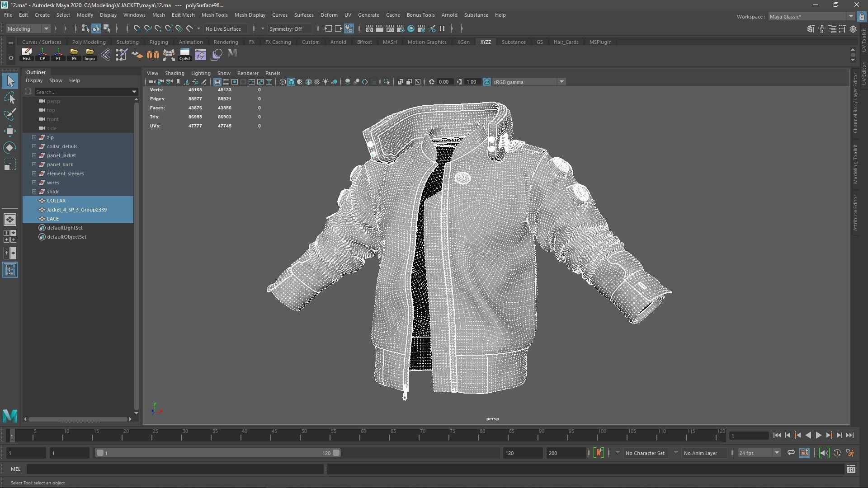Screen dimensions: 868x488
Task: Click the CpEd shelf icon
Action: coord(184,54)
